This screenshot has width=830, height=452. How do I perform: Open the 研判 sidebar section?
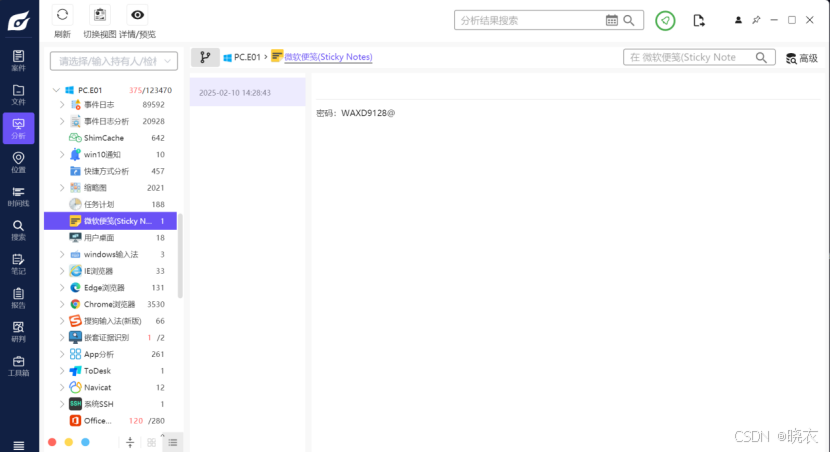pos(19,331)
